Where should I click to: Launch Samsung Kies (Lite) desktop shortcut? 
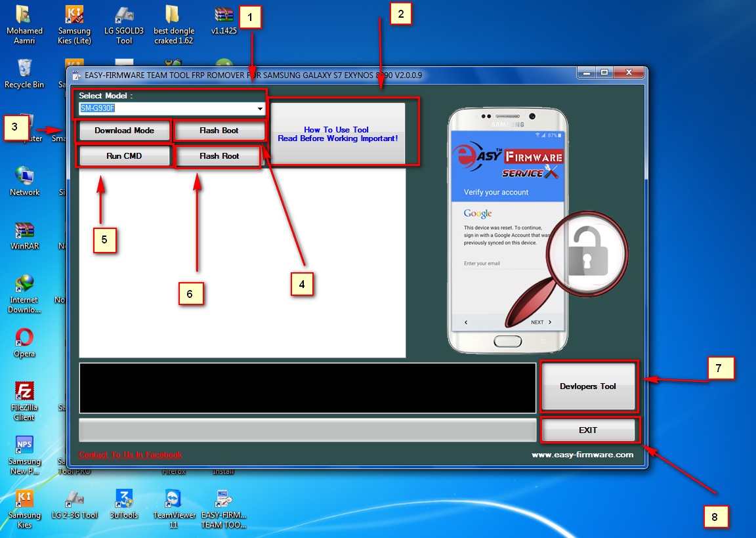74,25
